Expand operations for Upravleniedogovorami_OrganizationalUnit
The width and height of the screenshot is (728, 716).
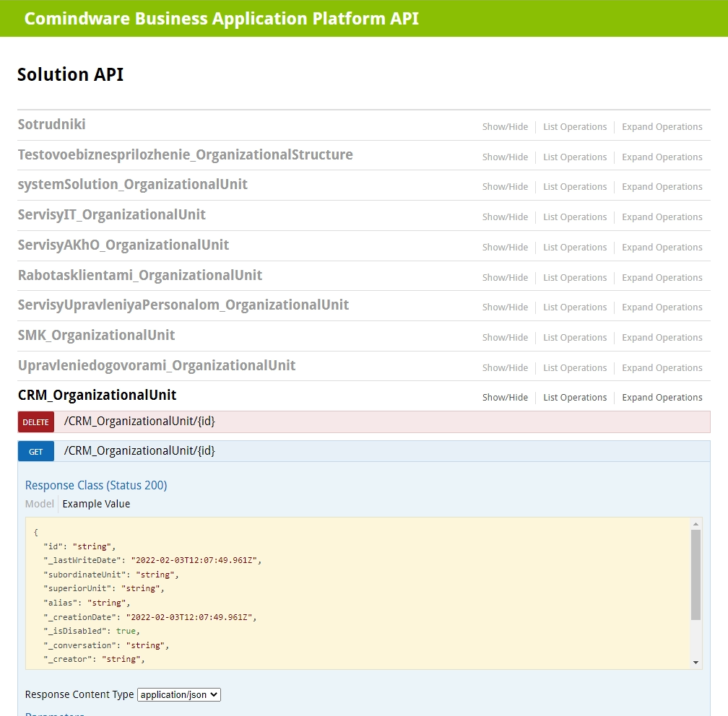point(662,367)
